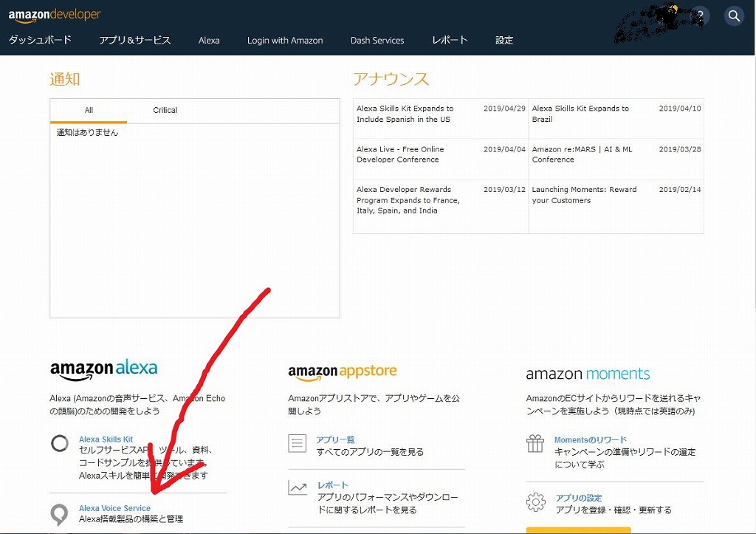Open announcement about Spanish in the US
This screenshot has height=534, width=756.
tap(405, 114)
